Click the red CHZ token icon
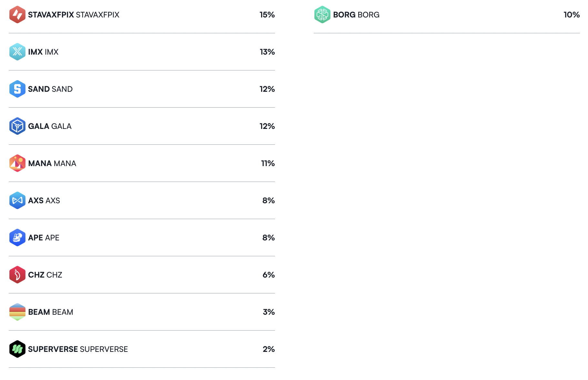588x380 pixels. 17,275
